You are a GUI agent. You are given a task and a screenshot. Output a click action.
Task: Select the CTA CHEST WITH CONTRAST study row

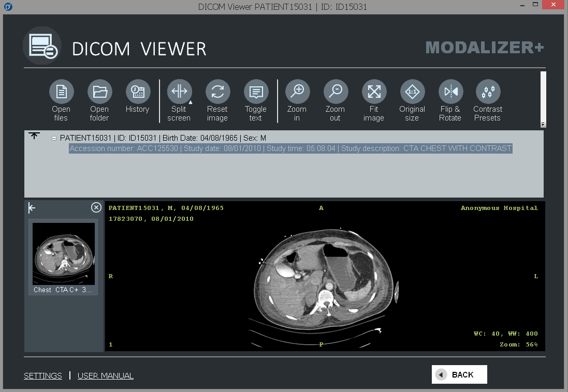point(290,148)
